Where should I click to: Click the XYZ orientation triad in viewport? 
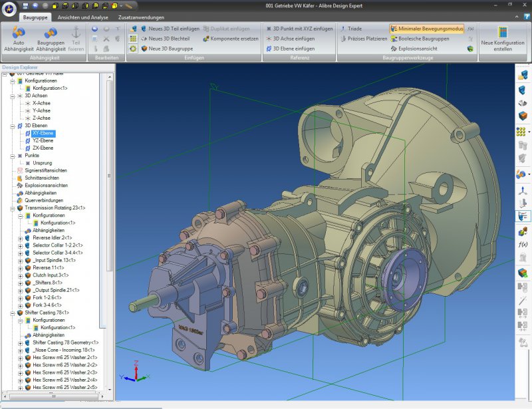tap(135, 372)
